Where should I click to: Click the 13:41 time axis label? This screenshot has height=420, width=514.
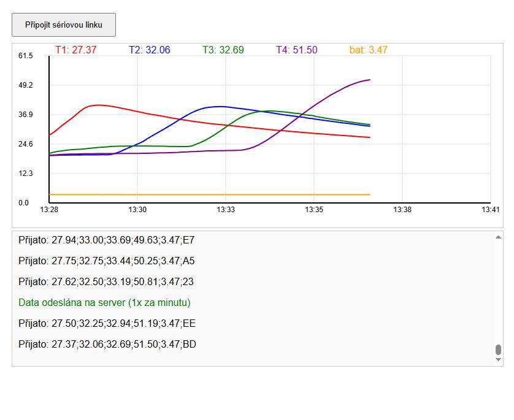coord(490,210)
